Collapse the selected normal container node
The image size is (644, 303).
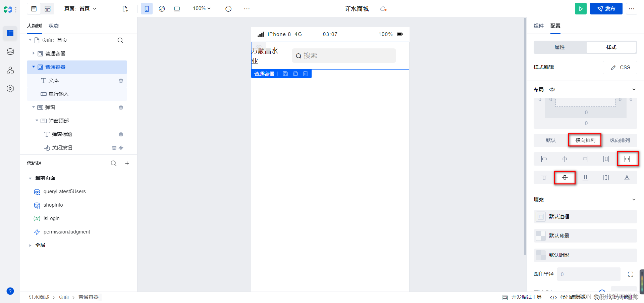34,67
